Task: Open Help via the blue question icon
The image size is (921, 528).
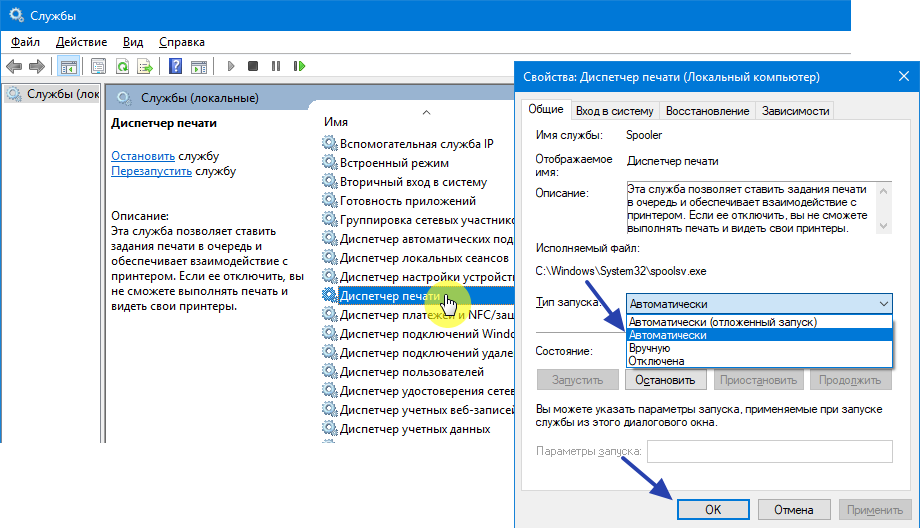Action: coord(175,67)
